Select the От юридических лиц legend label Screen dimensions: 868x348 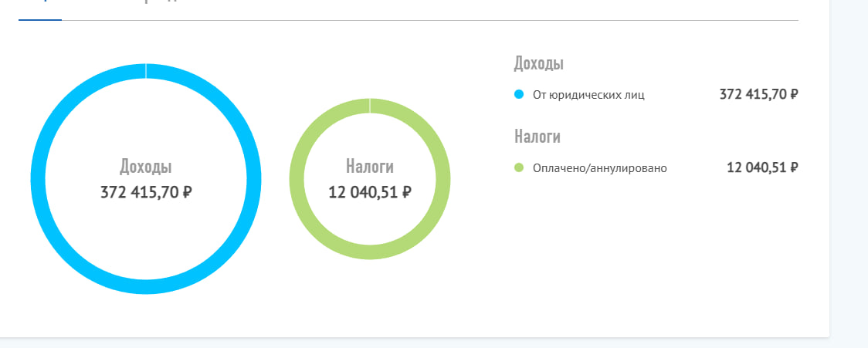[588, 95]
